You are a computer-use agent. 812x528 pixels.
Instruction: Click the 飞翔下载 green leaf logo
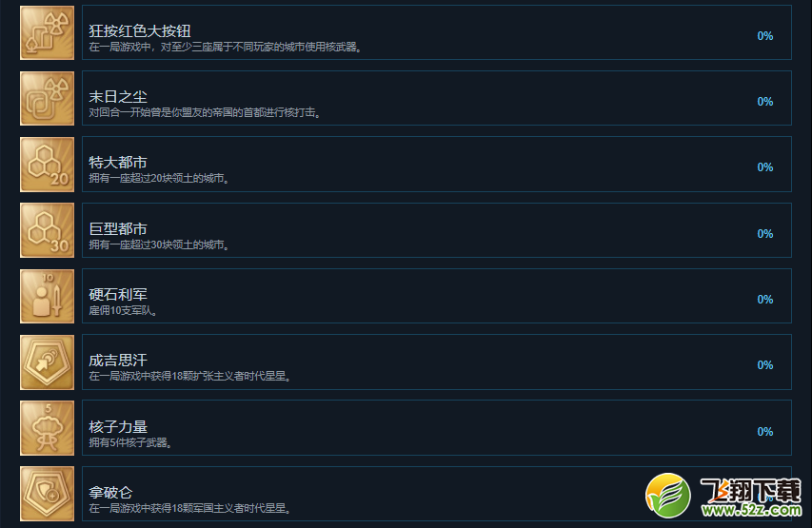(x=668, y=496)
